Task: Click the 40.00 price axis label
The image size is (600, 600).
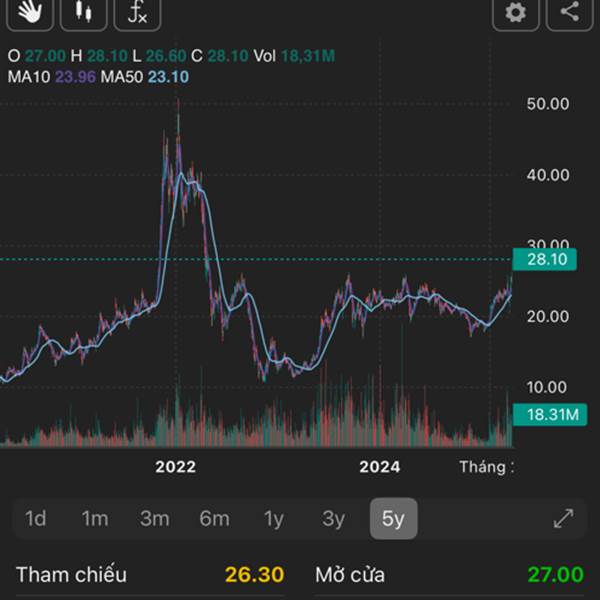Action: pyautogui.click(x=548, y=175)
